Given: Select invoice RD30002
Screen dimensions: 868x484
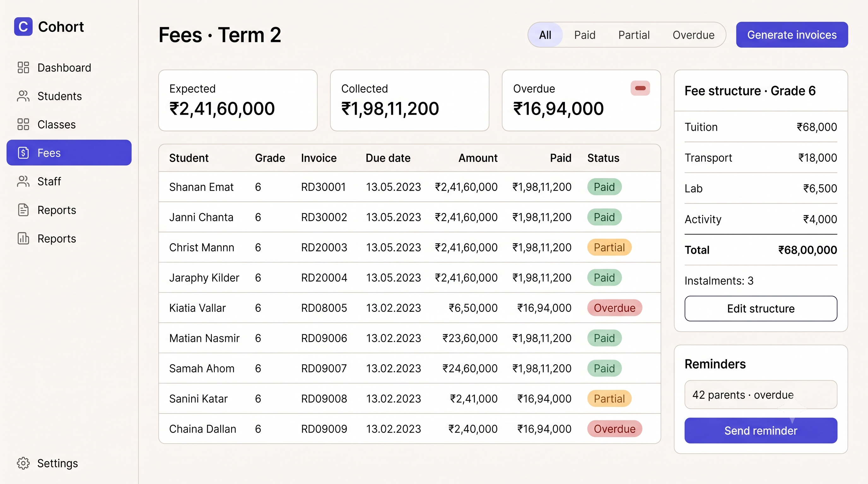Looking at the screenshot, I should [x=324, y=217].
